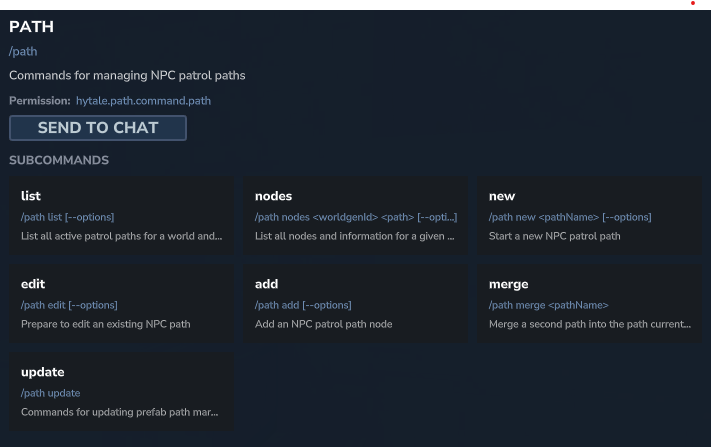Image resolution: width=711 pixels, height=447 pixels.
Task: Select the new subcommand card title
Action: pos(502,196)
